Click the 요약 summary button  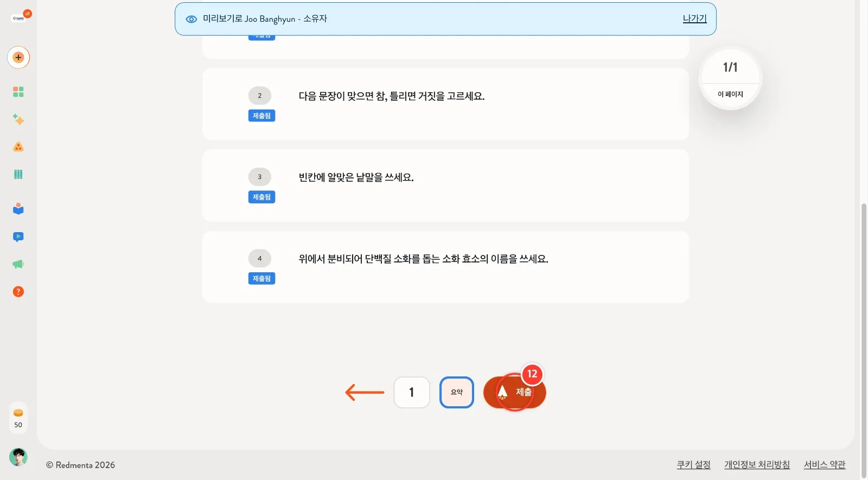pos(457,392)
